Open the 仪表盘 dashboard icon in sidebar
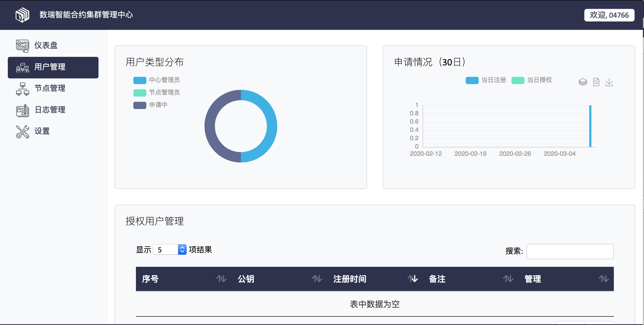 (x=22, y=45)
